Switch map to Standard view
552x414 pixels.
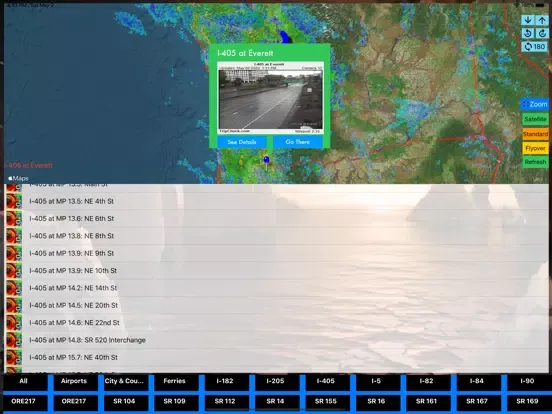tap(535, 134)
